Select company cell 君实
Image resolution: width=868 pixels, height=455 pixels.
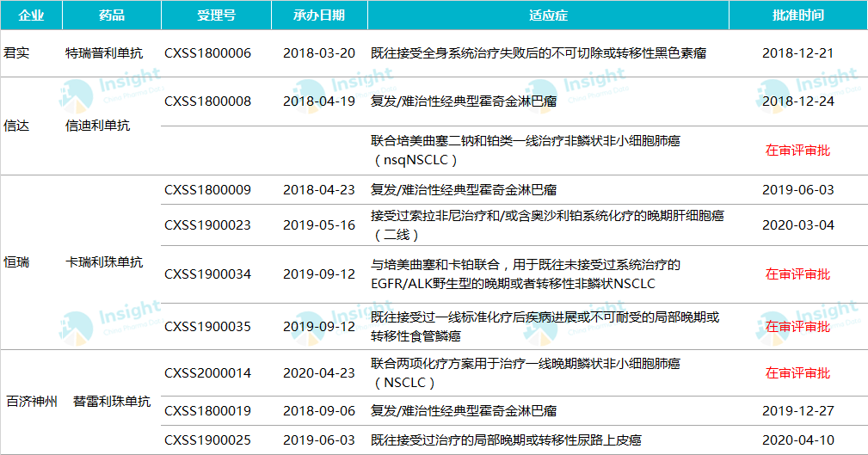tap(16, 53)
